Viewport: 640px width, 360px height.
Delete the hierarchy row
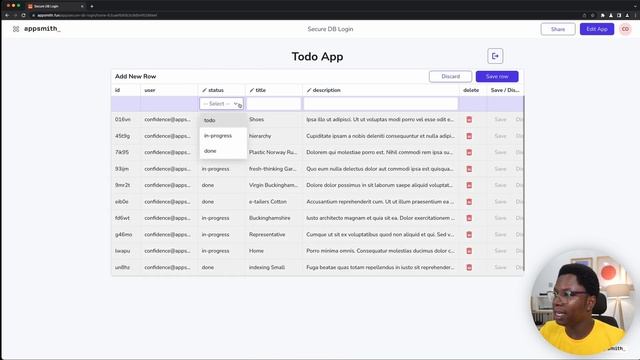tap(469, 136)
